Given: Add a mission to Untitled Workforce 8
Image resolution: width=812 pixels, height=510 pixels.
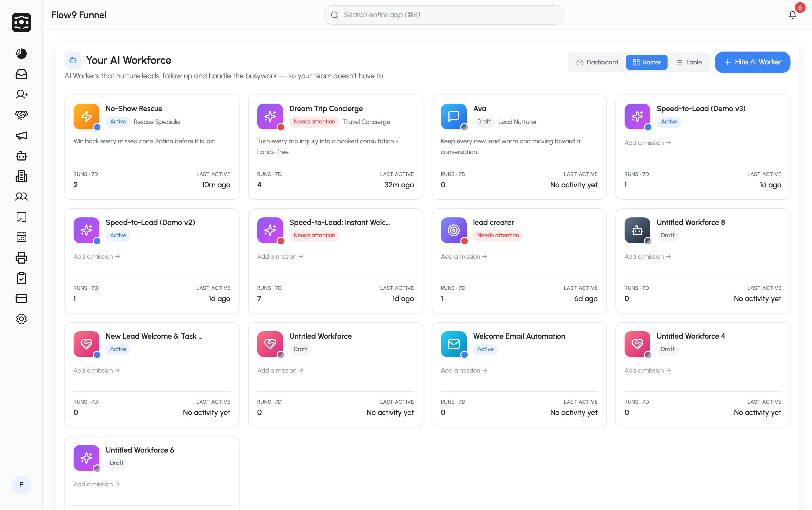Looking at the screenshot, I should [x=647, y=257].
